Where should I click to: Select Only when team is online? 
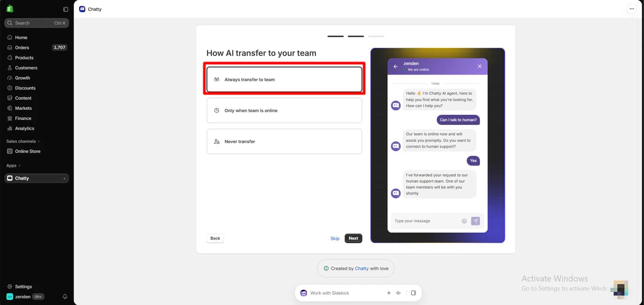284,111
